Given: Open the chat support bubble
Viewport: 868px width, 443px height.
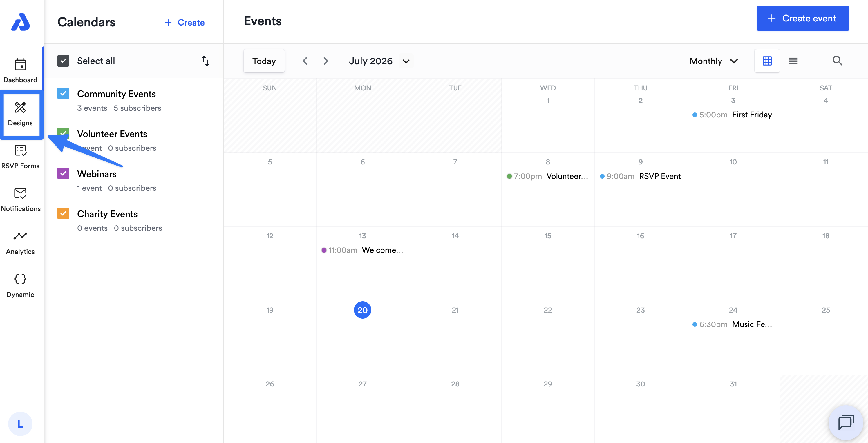Looking at the screenshot, I should [x=846, y=422].
